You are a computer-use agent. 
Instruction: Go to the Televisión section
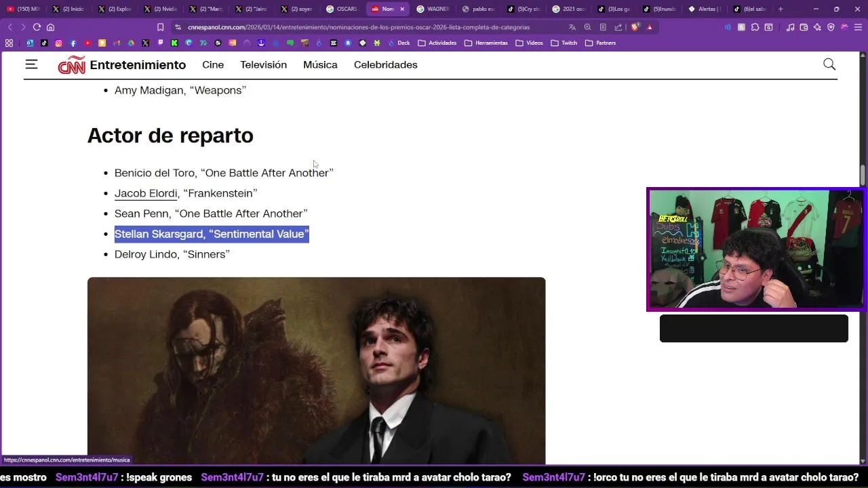point(263,65)
